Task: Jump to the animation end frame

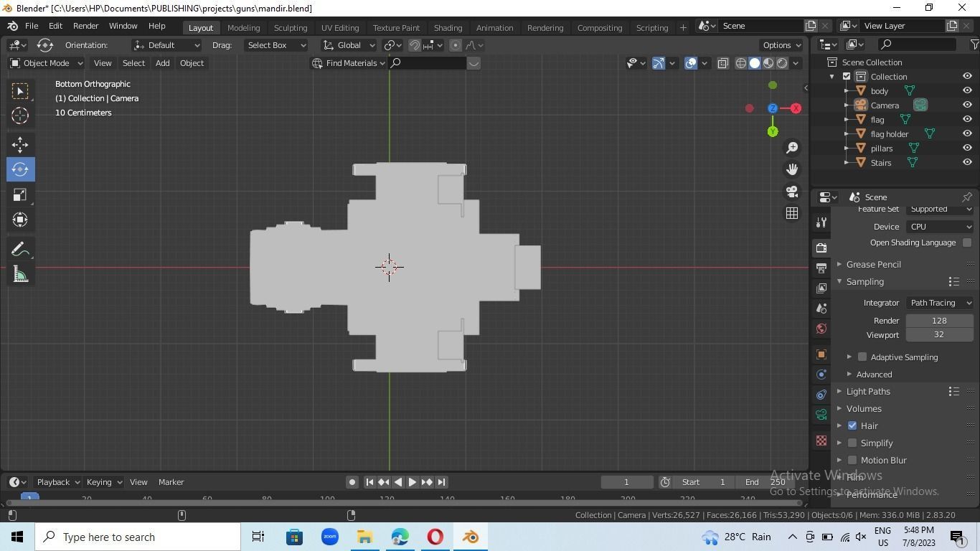Action: coord(441,482)
